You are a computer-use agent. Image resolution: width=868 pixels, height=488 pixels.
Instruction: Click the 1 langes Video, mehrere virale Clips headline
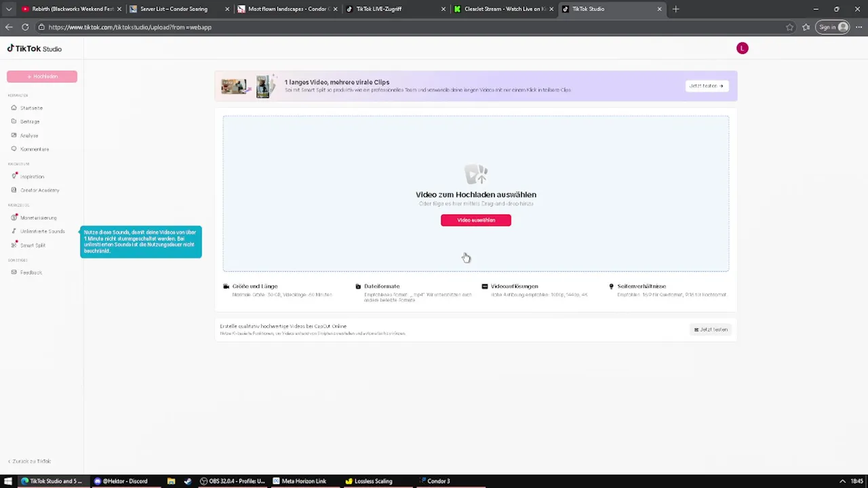(337, 82)
